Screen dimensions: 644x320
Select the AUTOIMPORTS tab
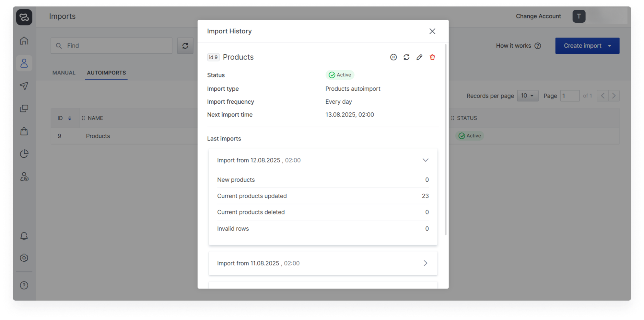[x=106, y=73]
